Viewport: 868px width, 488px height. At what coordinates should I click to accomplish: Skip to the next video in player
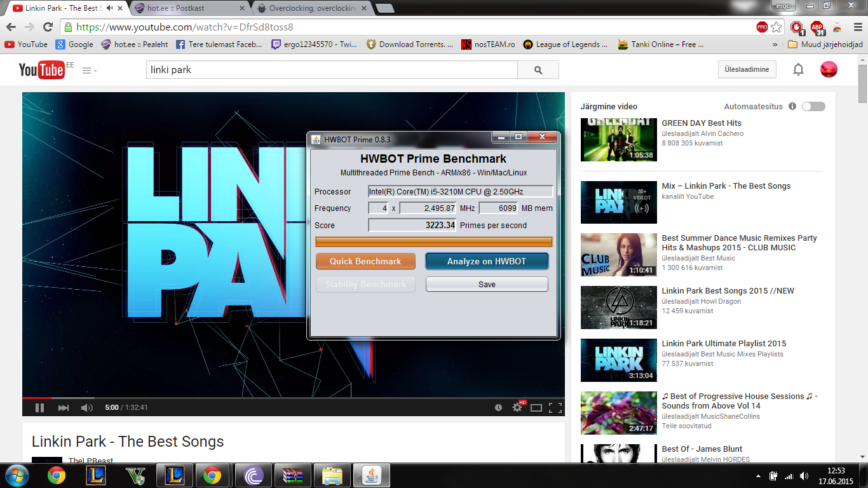tap(64, 408)
